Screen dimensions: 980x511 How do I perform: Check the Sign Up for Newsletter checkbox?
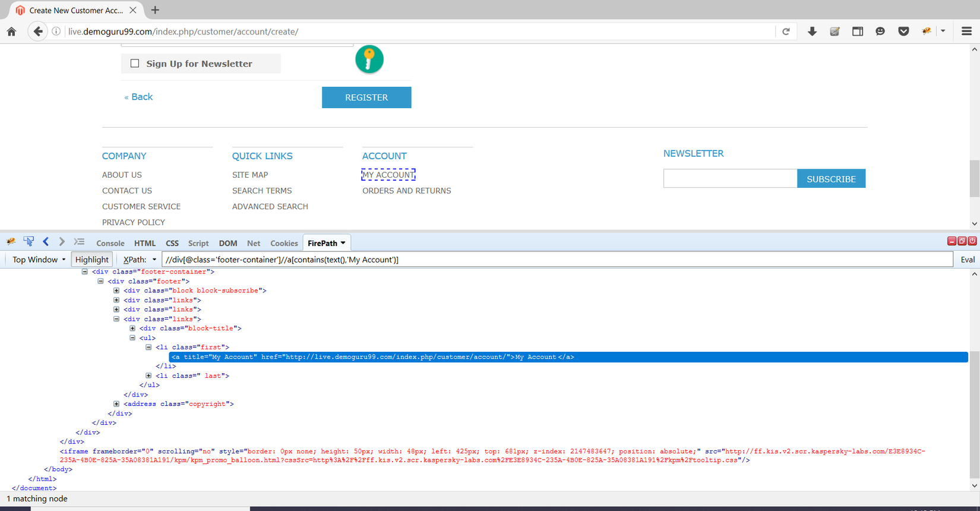coord(135,64)
